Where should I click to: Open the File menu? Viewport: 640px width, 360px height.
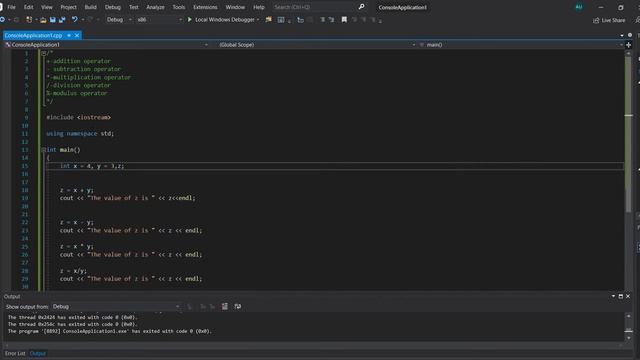[x=11, y=7]
